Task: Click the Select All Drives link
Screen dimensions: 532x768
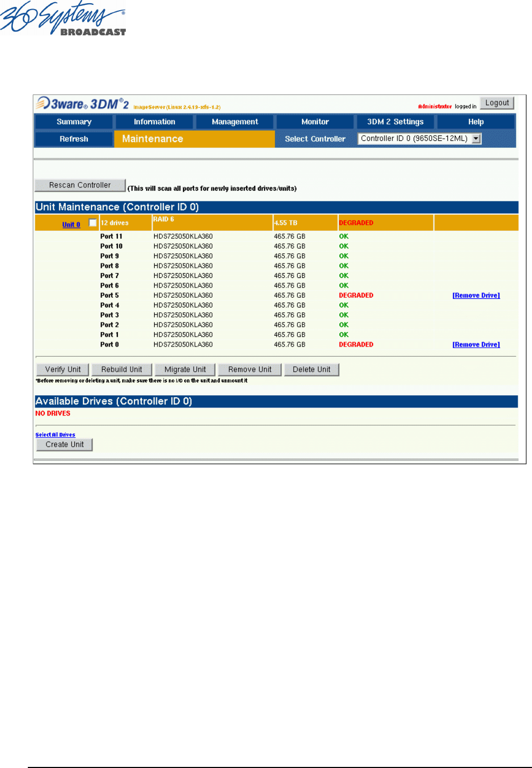Action: [x=55, y=435]
